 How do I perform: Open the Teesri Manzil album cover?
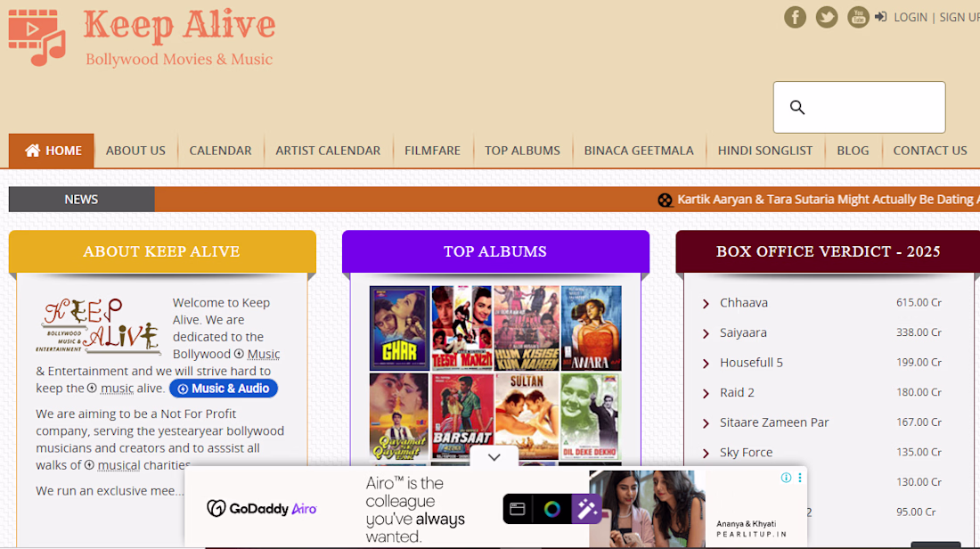461,328
